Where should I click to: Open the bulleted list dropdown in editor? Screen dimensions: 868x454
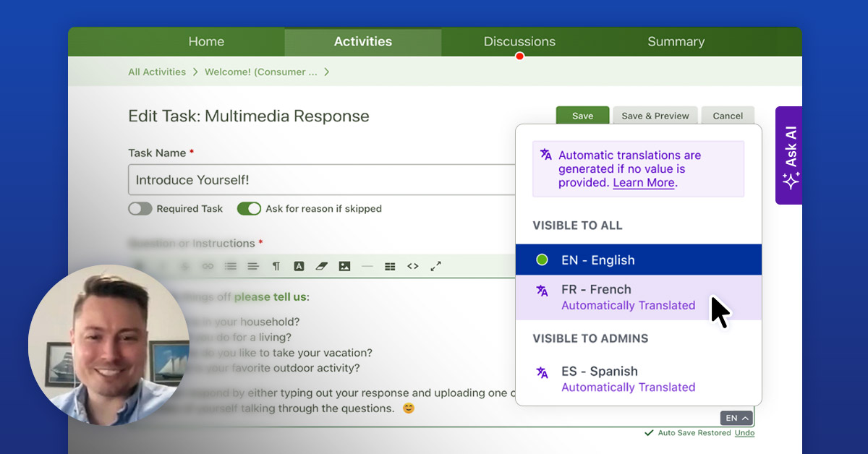coord(231,266)
